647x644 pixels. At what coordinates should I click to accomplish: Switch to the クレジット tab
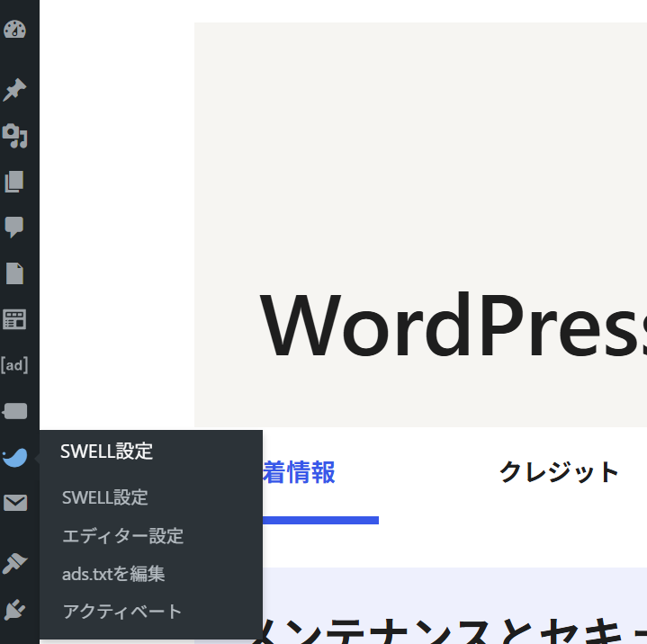click(559, 471)
